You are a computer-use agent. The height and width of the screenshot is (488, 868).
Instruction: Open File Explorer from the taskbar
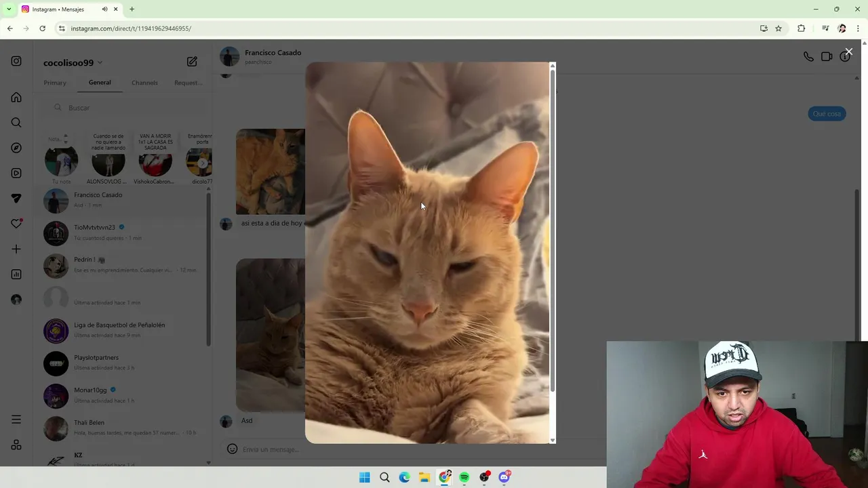tap(425, 477)
